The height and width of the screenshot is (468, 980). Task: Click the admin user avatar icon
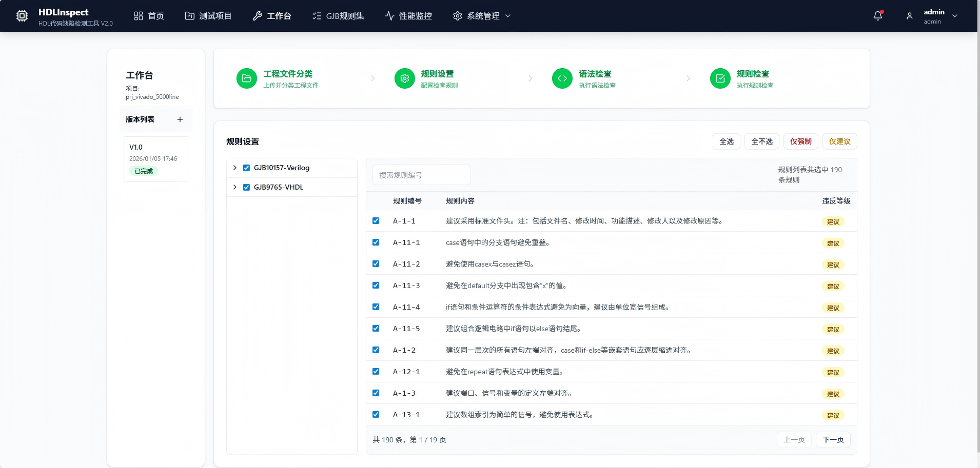(x=909, y=16)
